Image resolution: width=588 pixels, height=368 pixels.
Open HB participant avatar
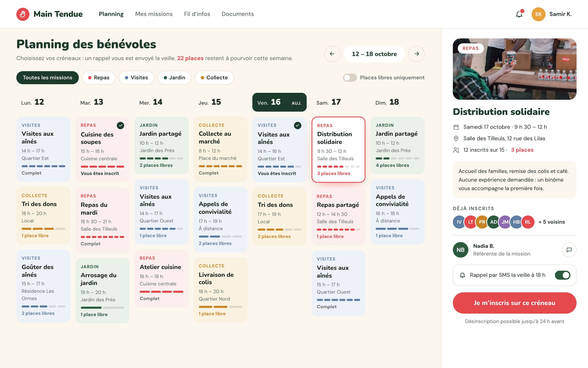click(x=516, y=222)
